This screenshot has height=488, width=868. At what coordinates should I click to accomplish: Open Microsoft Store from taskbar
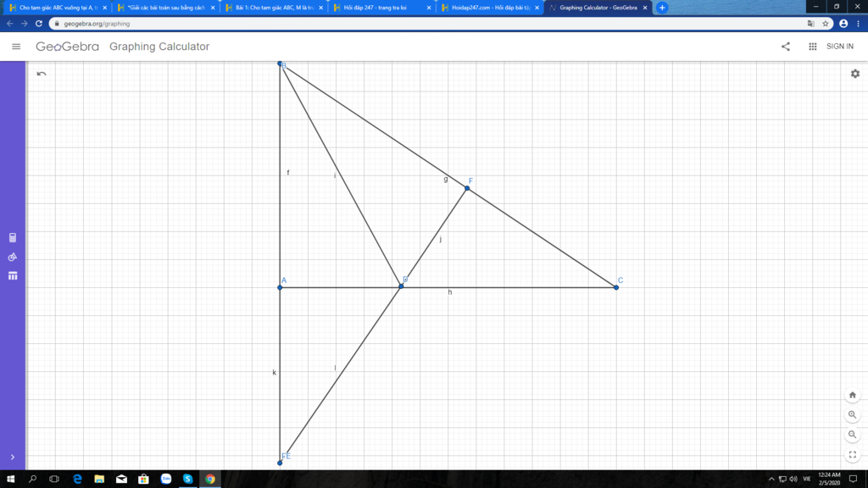[143, 480]
